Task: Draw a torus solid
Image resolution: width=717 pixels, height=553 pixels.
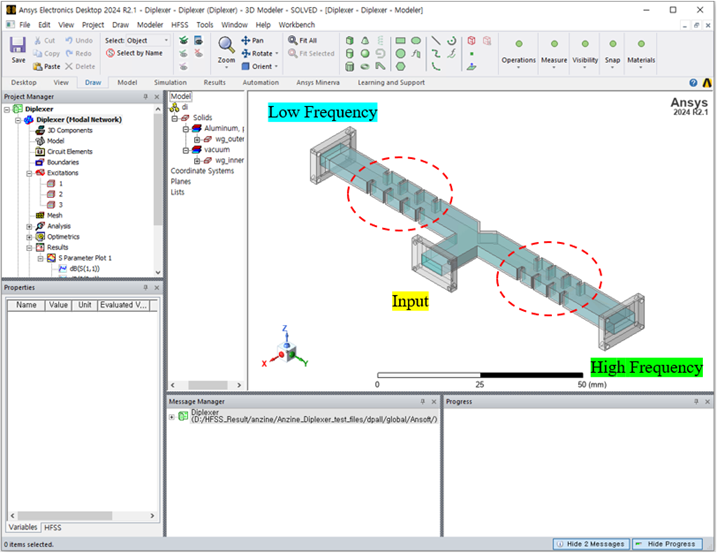Action: pyautogui.click(x=365, y=67)
